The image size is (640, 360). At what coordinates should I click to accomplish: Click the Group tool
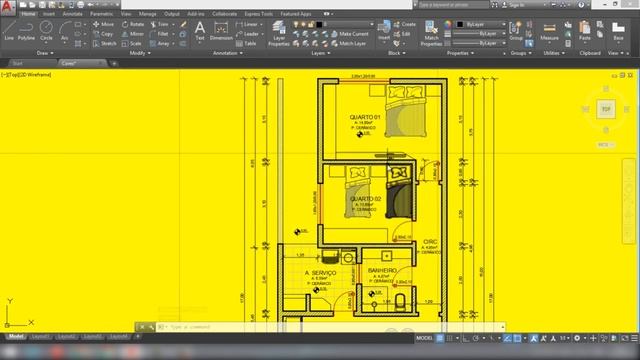[x=516, y=31]
